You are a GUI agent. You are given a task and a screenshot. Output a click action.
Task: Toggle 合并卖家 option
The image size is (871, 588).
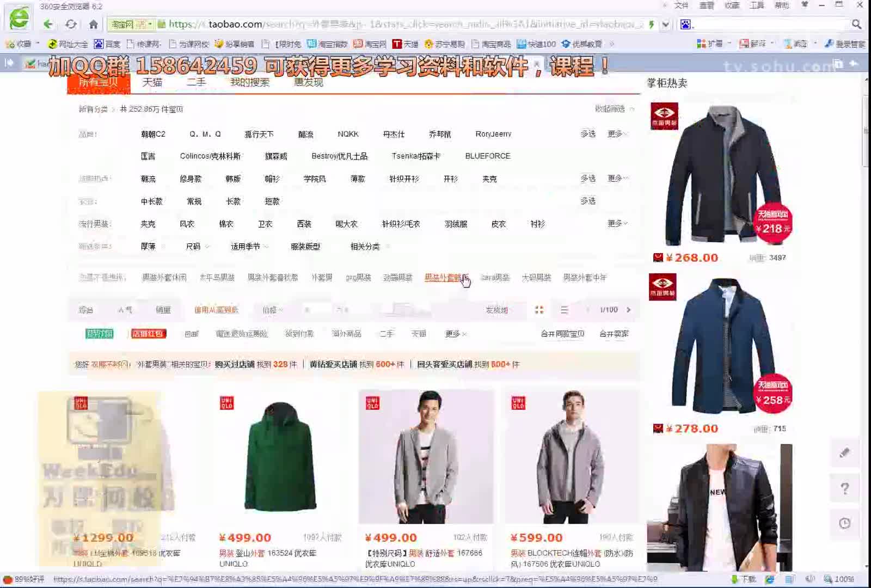[614, 334]
